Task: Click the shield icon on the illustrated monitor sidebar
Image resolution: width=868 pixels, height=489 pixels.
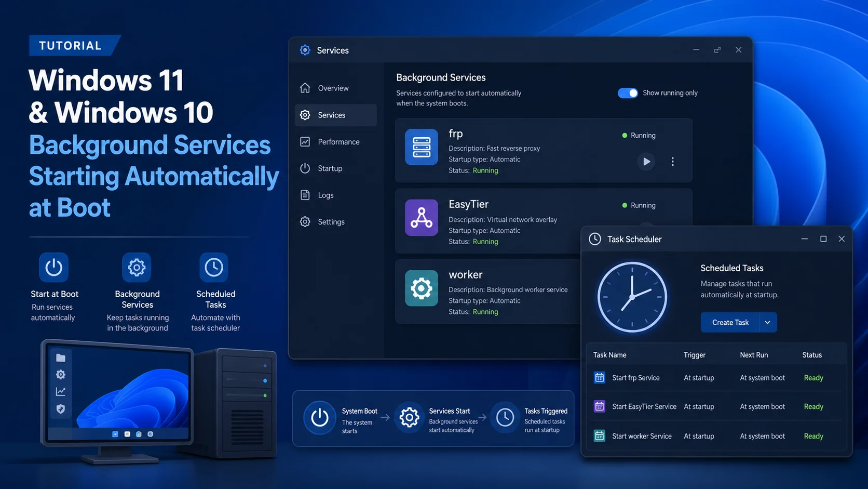Action: [x=61, y=409]
